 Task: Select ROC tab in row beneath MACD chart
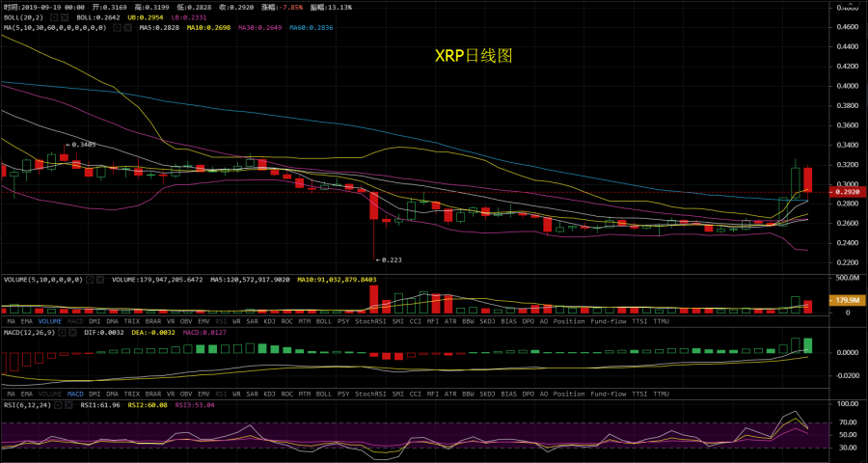[x=286, y=394]
